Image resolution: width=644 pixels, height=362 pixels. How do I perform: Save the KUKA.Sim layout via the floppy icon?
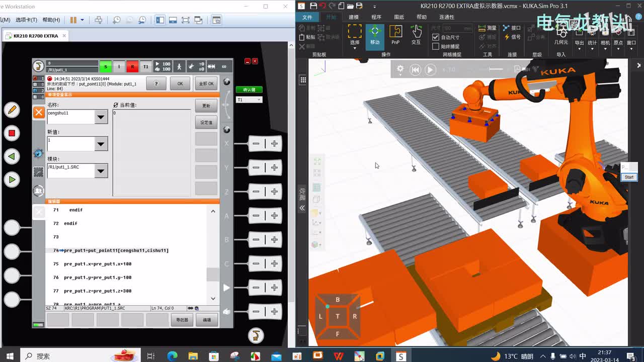click(313, 6)
